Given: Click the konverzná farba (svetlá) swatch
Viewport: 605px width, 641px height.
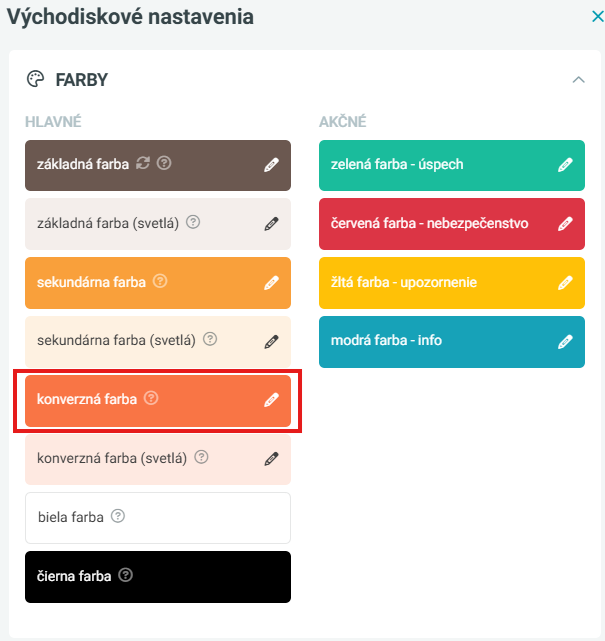Looking at the screenshot, I should [x=130, y=459].
